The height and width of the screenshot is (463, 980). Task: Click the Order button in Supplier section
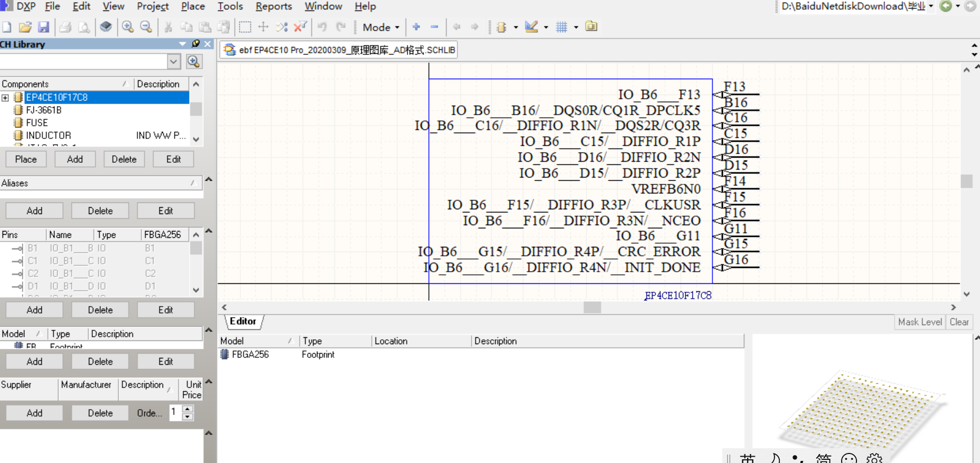149,413
